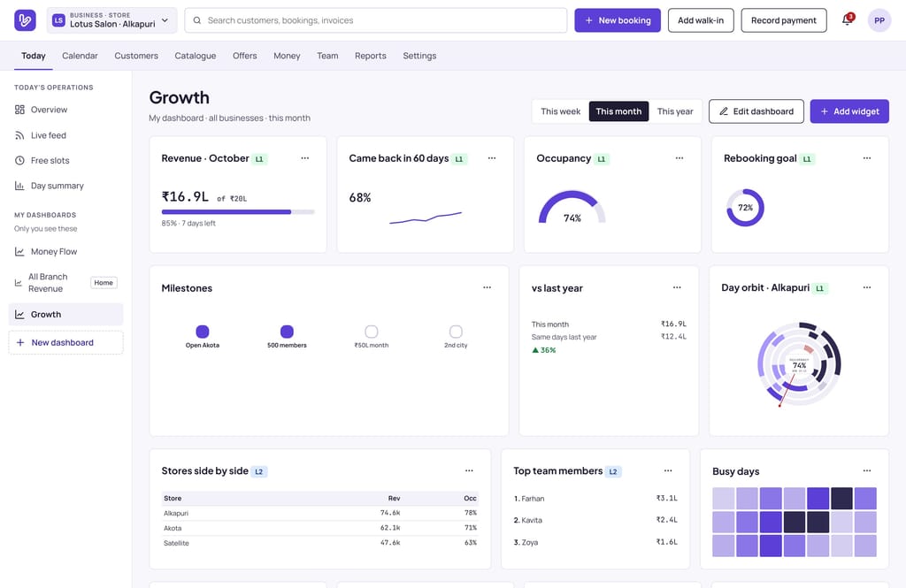Select the This week range
This screenshot has height=588, width=906.
tap(560, 111)
